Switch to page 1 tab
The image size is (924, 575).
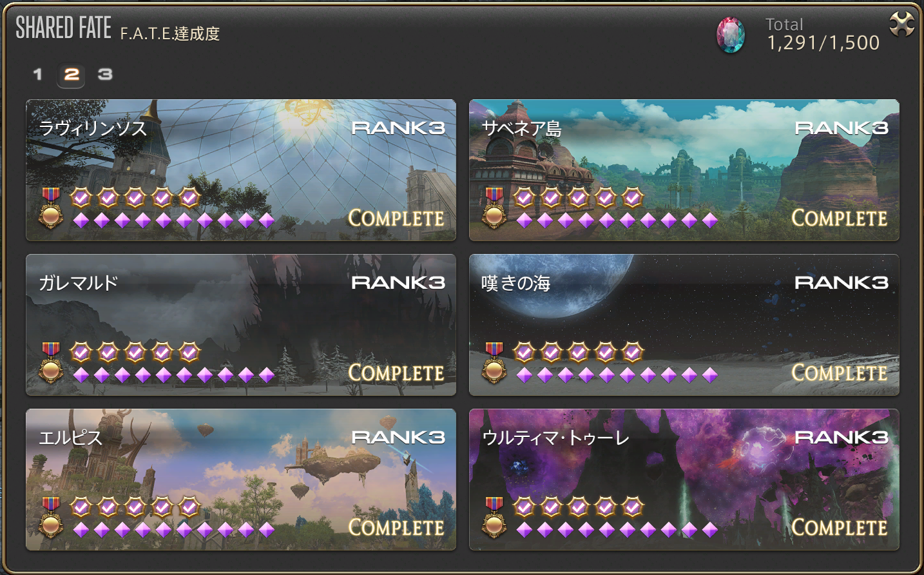tap(38, 75)
